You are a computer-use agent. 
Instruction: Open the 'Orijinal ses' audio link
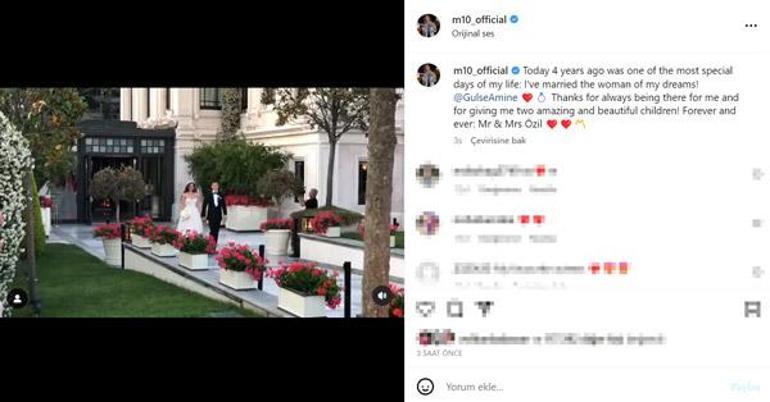pyautogui.click(x=473, y=34)
